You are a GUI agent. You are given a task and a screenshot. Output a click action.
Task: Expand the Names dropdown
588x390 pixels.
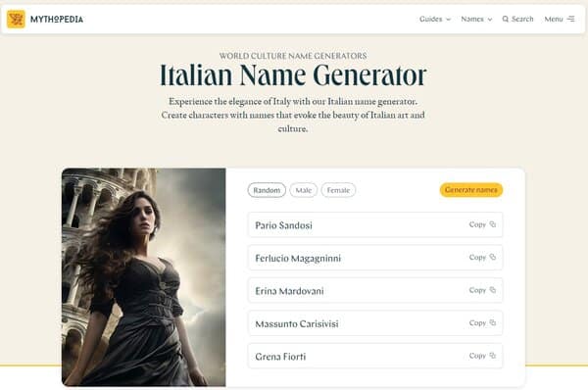476,20
